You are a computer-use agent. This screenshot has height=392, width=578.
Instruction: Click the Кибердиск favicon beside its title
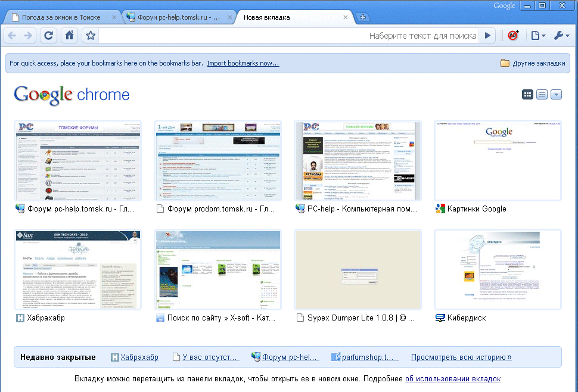pos(440,318)
